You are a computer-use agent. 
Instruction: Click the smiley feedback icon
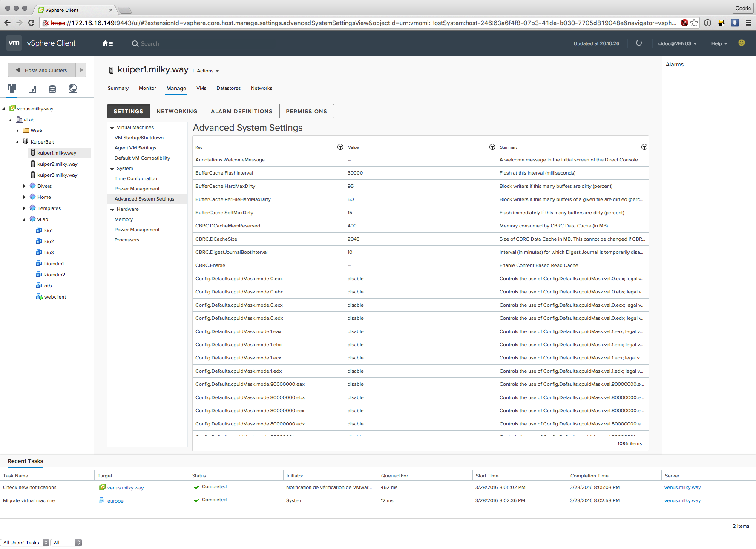tap(742, 43)
